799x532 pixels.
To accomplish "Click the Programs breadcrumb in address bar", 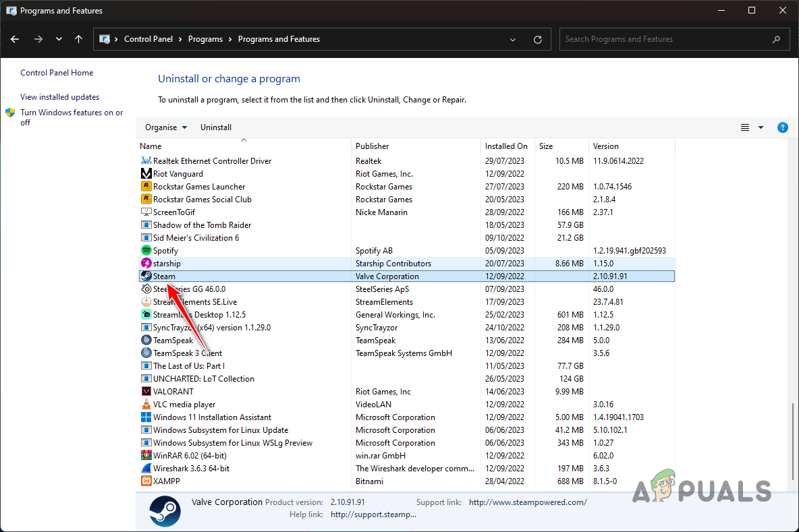I will point(206,39).
